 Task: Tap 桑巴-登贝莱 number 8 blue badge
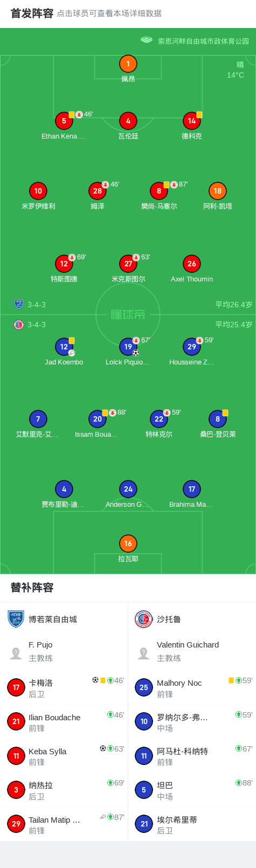tap(218, 419)
